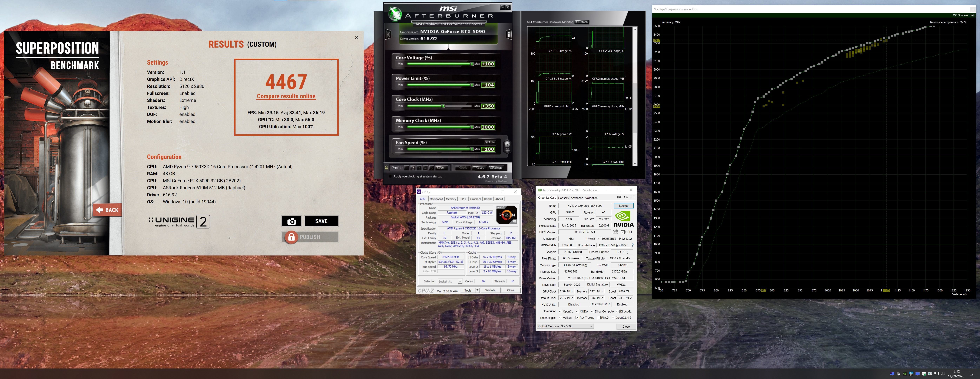This screenshot has height=379, width=980.
Task: Click the CPU-Z title bar app icon
Action: click(419, 192)
